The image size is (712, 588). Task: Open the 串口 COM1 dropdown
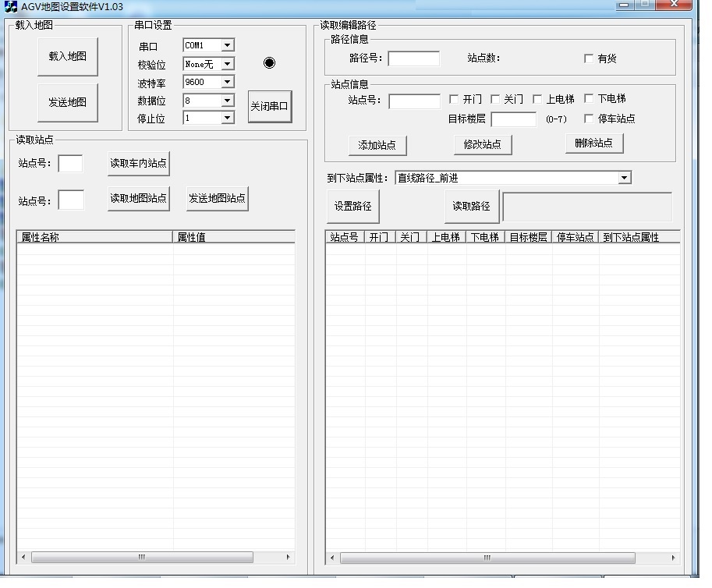point(227,46)
